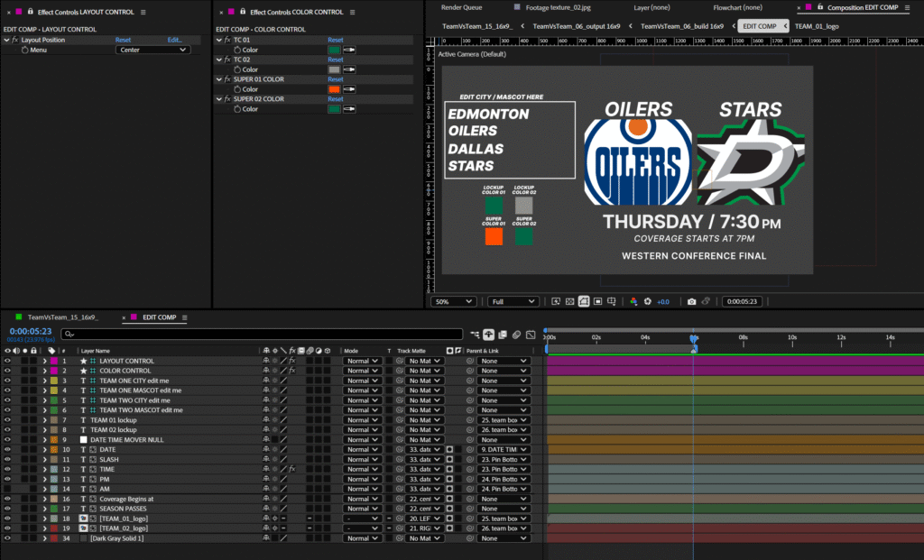The height and width of the screenshot is (560, 924).
Task: Collapse the SUPER 01 COLOR effect group
Action: pyautogui.click(x=219, y=79)
